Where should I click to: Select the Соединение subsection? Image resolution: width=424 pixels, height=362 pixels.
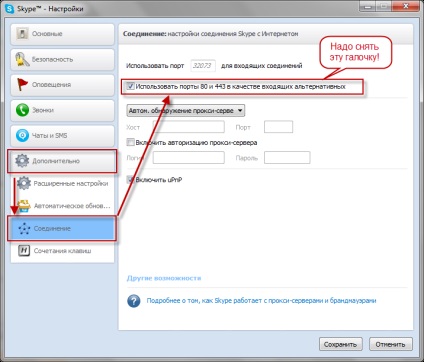tap(62, 229)
